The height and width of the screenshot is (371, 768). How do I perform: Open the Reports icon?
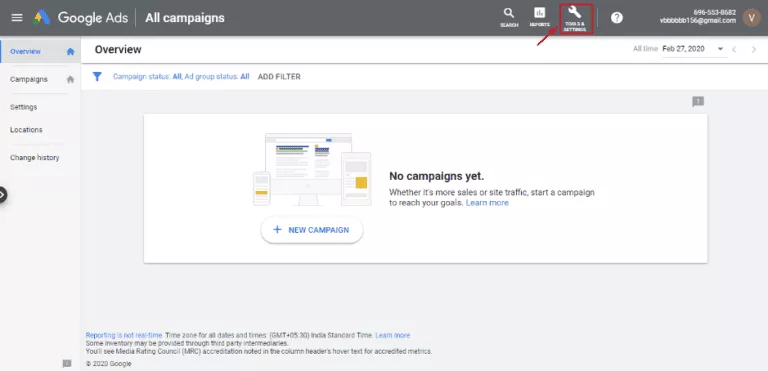pyautogui.click(x=539, y=18)
